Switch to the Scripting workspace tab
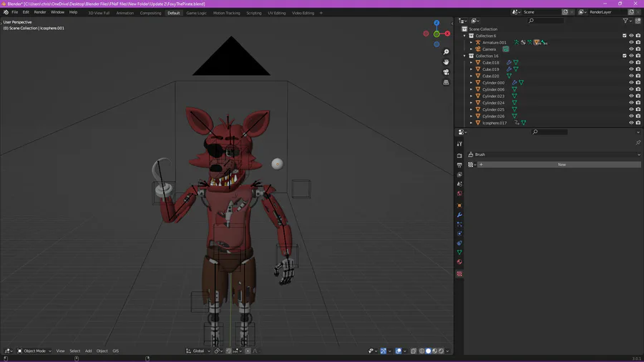The width and height of the screenshot is (644, 362). [x=254, y=13]
